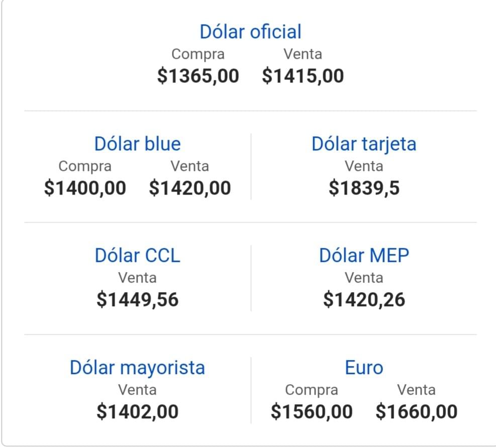Open the Dólar blue link
Image resolution: width=496 pixels, height=448 pixels.
coord(137,144)
